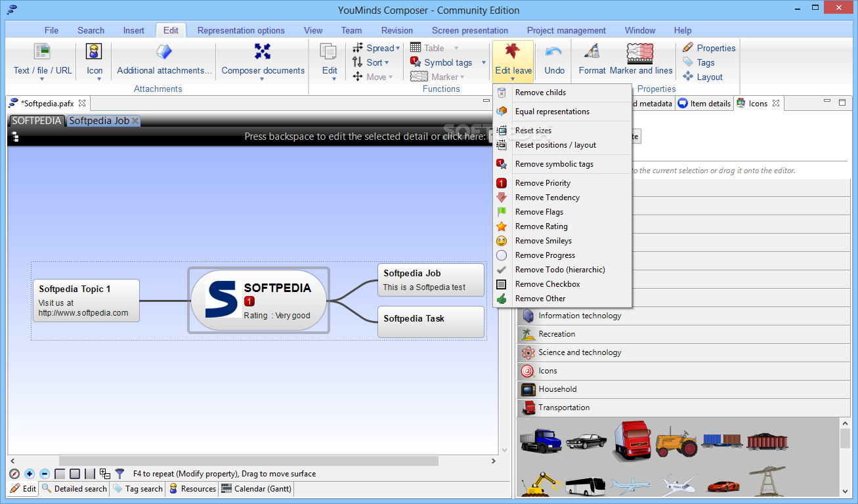Select the yellow excavator icon

pyautogui.click(x=540, y=485)
